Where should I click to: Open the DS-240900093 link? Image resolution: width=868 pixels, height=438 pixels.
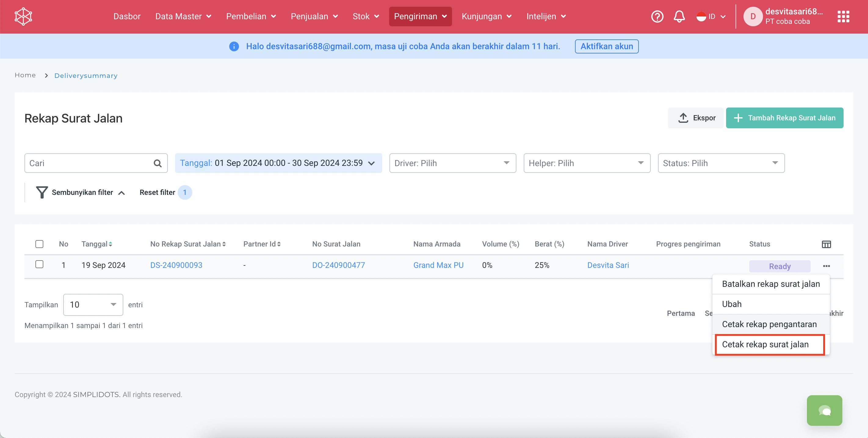176,265
